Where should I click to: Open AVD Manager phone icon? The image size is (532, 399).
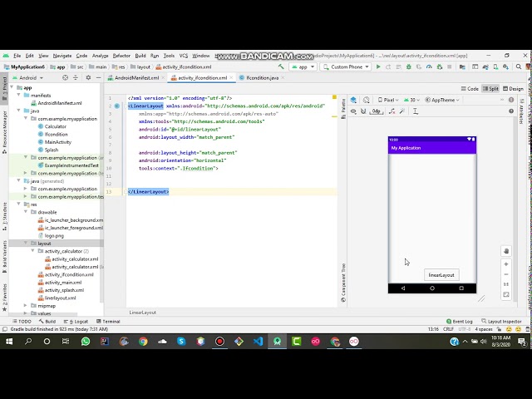click(x=495, y=66)
